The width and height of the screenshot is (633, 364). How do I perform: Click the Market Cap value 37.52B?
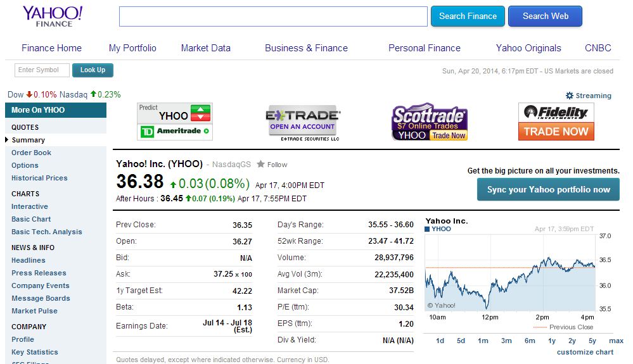click(401, 290)
